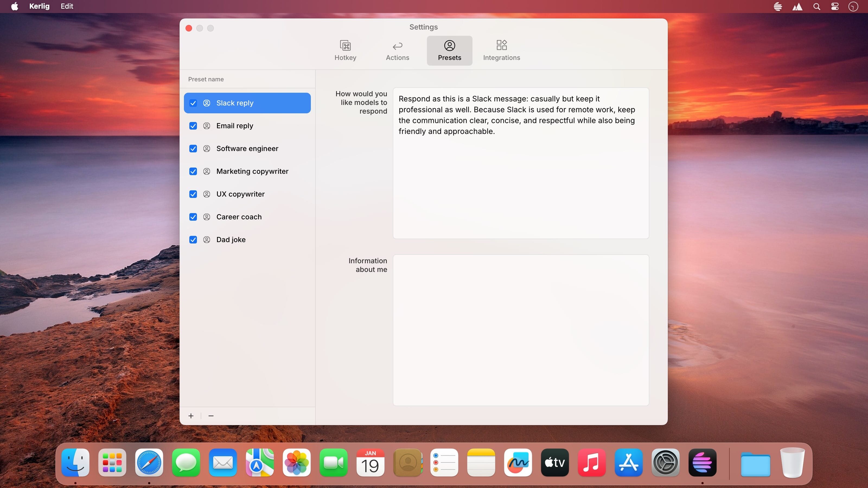Image resolution: width=868 pixels, height=488 pixels.
Task: Select the Career coach preset
Action: (239, 217)
